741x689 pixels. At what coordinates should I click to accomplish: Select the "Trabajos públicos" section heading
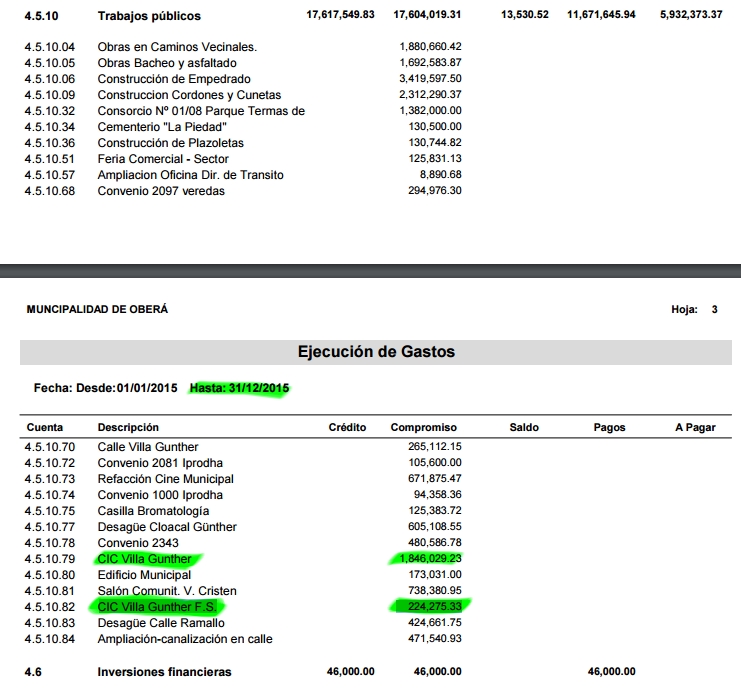tap(149, 16)
